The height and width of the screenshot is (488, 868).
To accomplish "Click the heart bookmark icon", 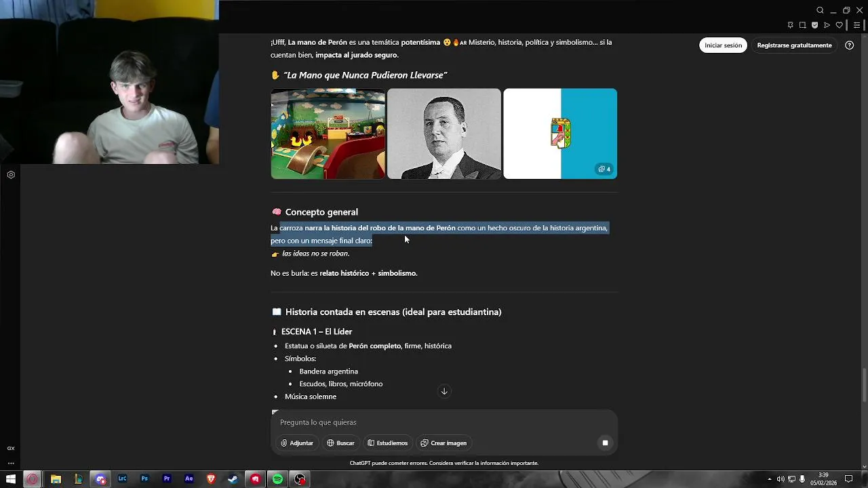I will [x=839, y=25].
